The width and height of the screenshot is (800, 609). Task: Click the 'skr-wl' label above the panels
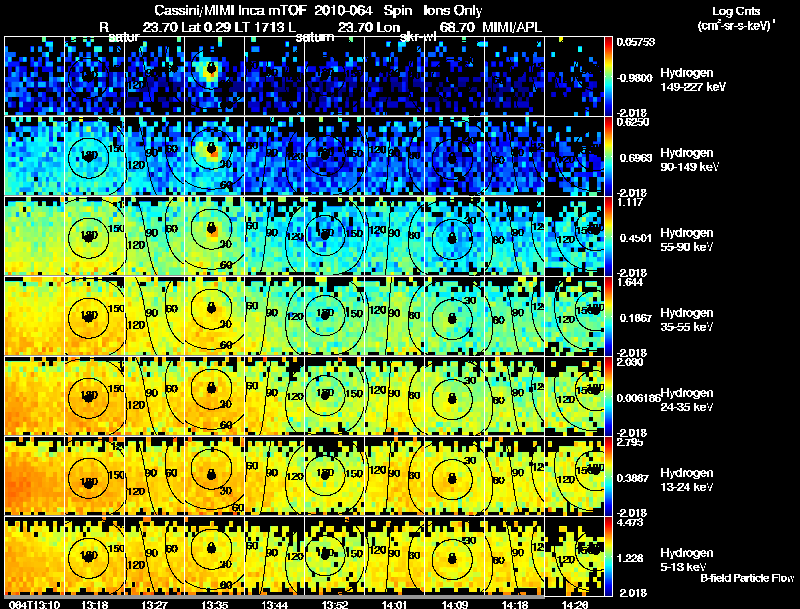tap(417, 37)
